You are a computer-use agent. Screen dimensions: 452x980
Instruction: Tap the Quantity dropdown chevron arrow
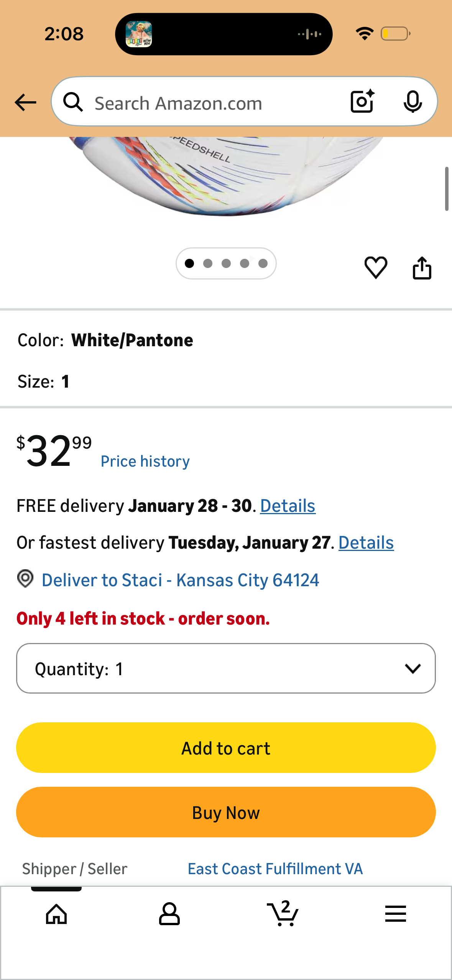(413, 668)
